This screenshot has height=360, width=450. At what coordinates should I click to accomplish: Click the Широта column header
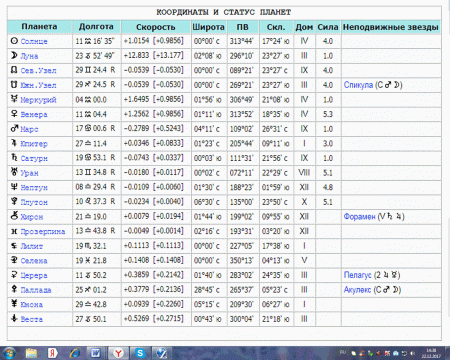pyautogui.click(x=209, y=27)
